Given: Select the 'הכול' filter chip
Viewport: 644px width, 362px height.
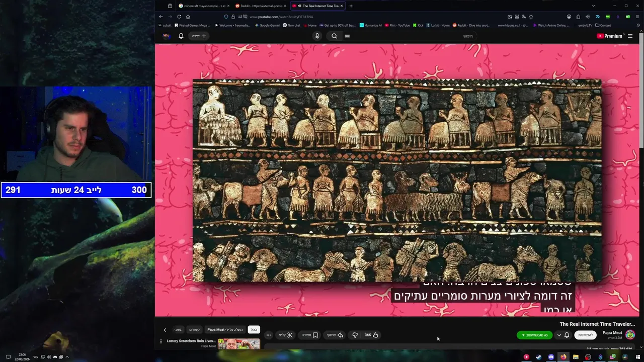Looking at the screenshot, I should 254,329.
